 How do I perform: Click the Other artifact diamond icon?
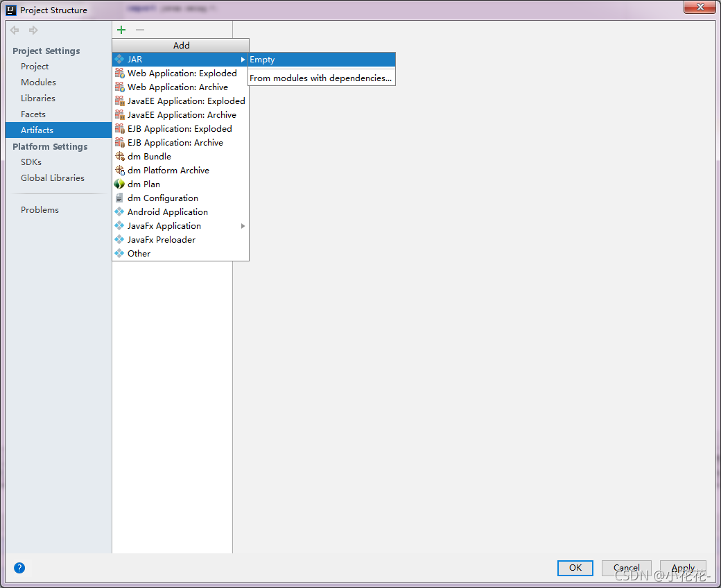pos(119,253)
